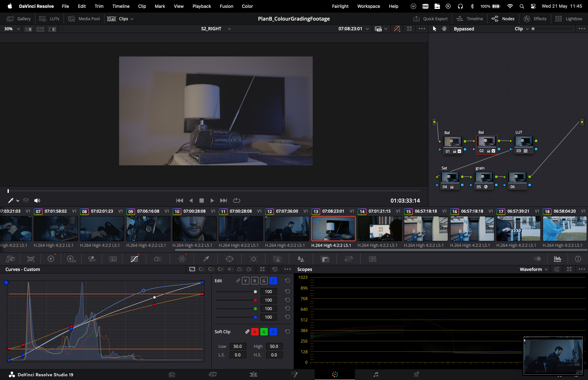Open the HDR color wheels palette

coord(71,259)
